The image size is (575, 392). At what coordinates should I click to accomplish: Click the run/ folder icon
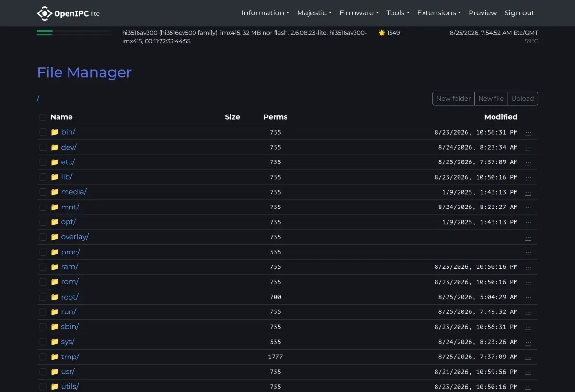[x=55, y=311]
